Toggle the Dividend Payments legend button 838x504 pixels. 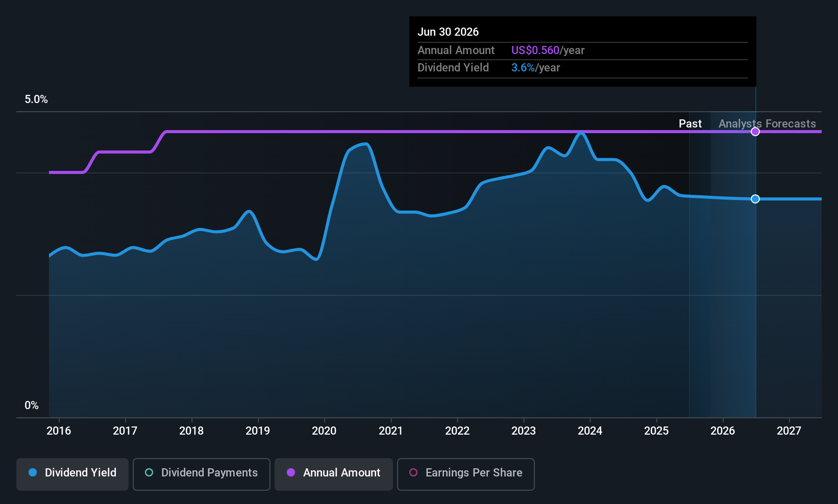tap(202, 474)
